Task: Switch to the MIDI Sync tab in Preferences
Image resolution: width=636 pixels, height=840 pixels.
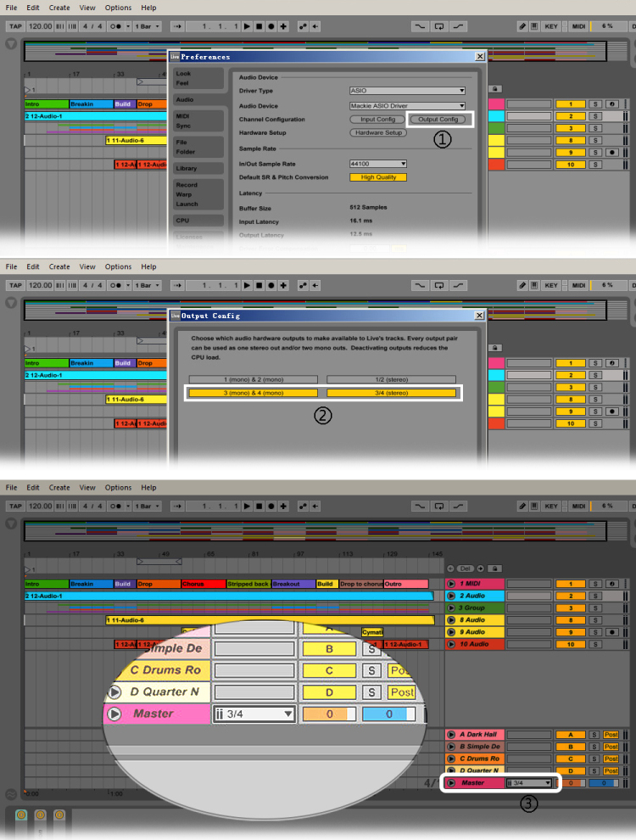Action: pos(198,121)
